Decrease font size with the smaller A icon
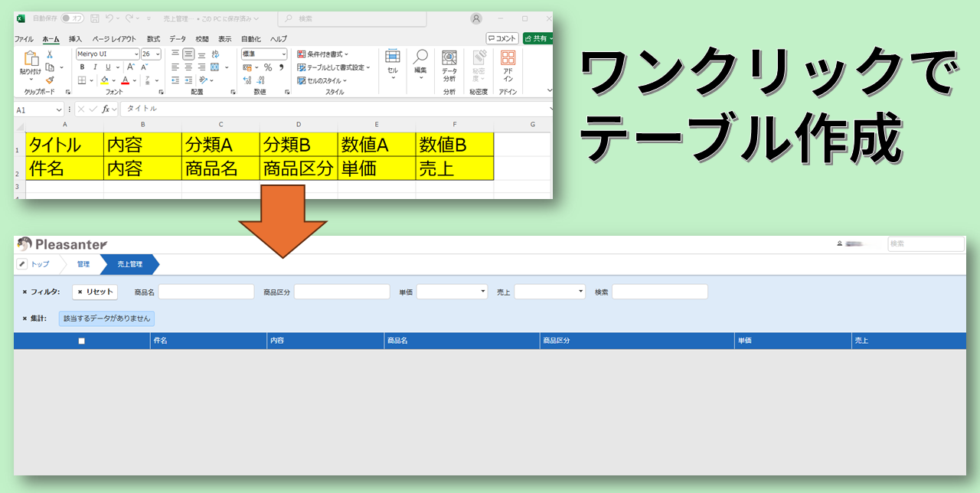 pyautogui.click(x=143, y=67)
